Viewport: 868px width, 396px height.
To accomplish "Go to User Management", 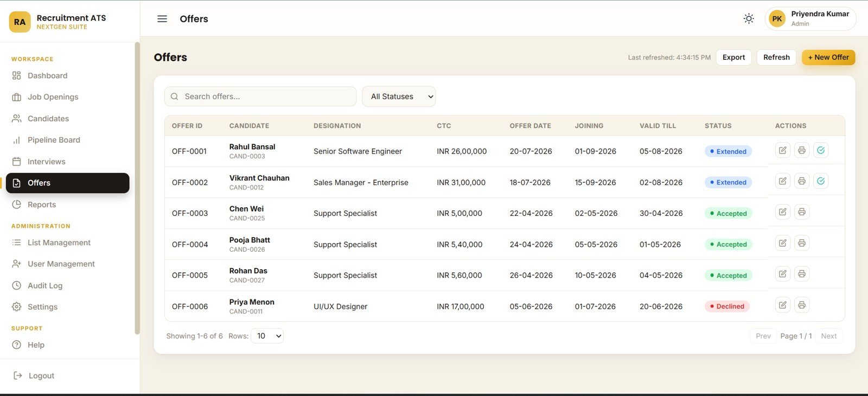I will pos(68,264).
